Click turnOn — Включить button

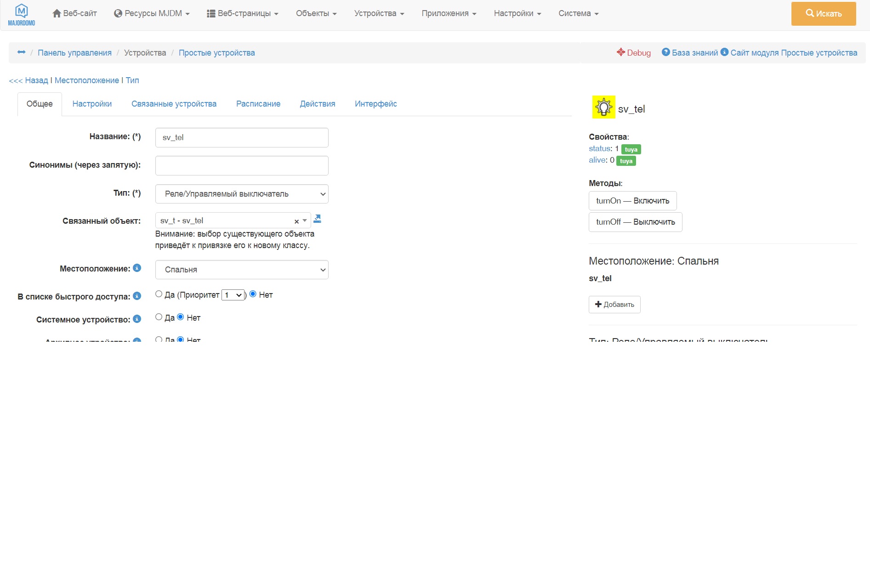(x=633, y=201)
